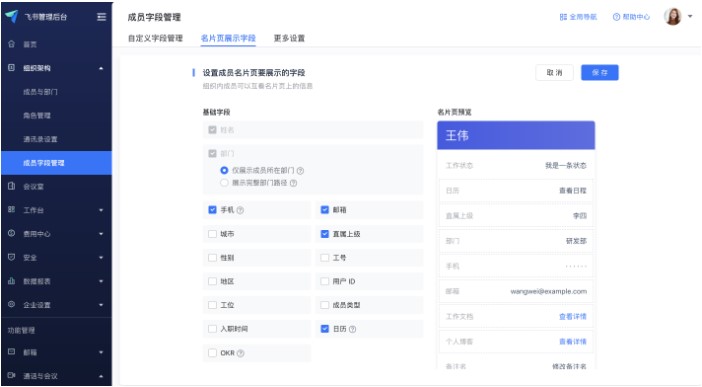Collapse the 通话与会议 sidebar arrow
This screenshot has width=702, height=387.
101,376
